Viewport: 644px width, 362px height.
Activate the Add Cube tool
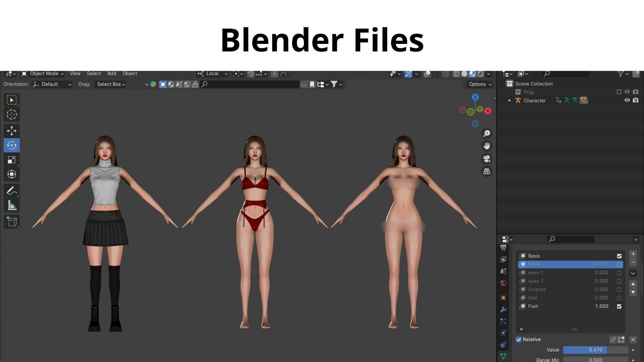12,221
